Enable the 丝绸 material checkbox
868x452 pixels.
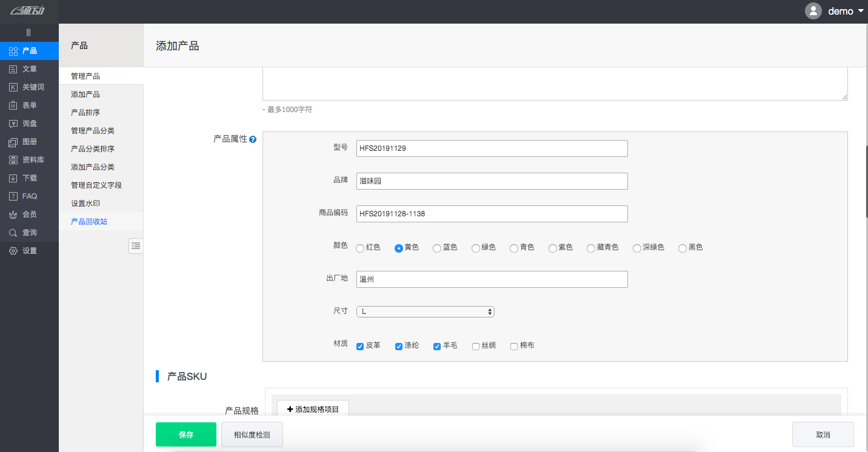[475, 345]
